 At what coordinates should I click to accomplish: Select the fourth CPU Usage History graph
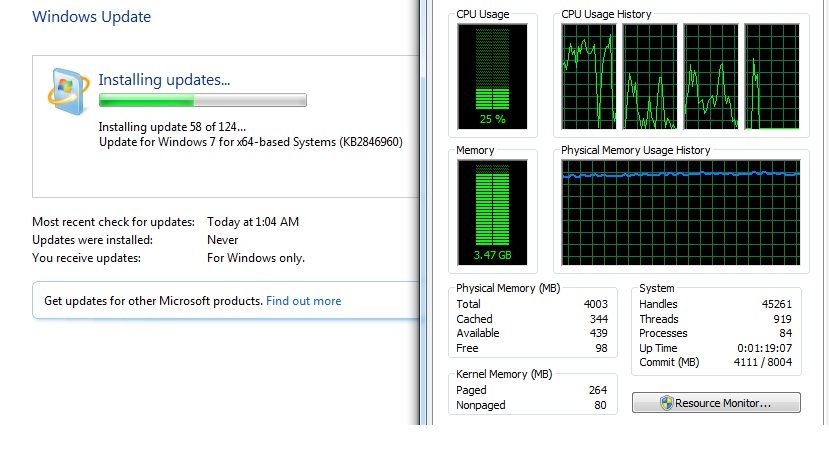click(772, 76)
